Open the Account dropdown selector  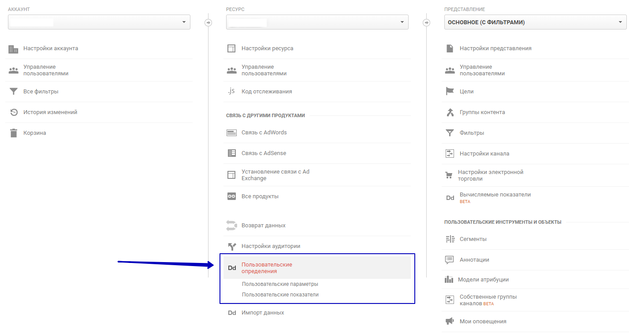coord(99,22)
